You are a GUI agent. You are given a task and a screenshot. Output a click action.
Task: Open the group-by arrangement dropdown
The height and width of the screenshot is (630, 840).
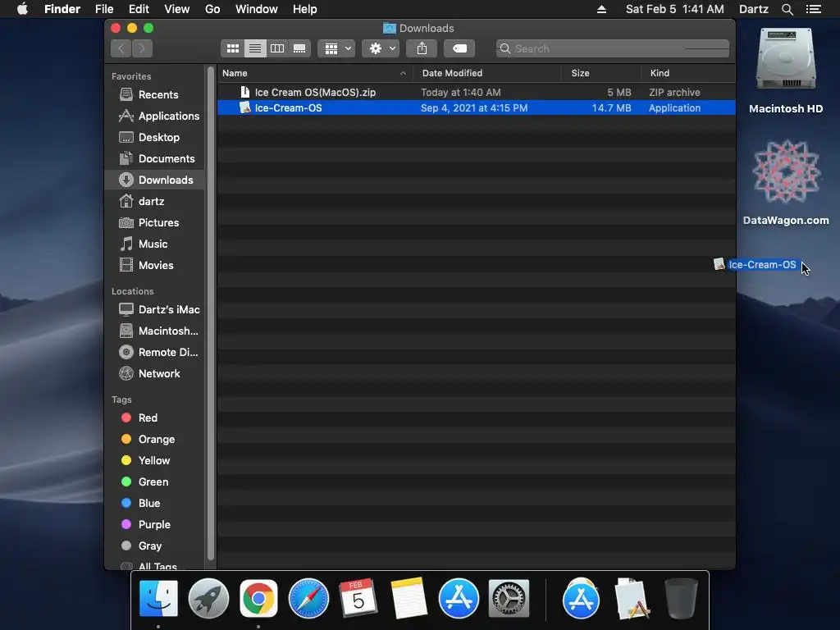tap(336, 48)
